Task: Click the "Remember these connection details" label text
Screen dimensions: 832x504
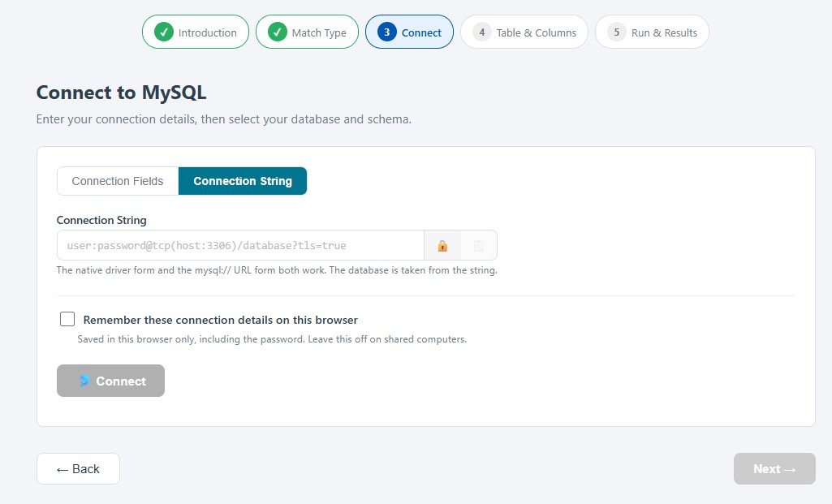Action: pyautogui.click(x=221, y=320)
